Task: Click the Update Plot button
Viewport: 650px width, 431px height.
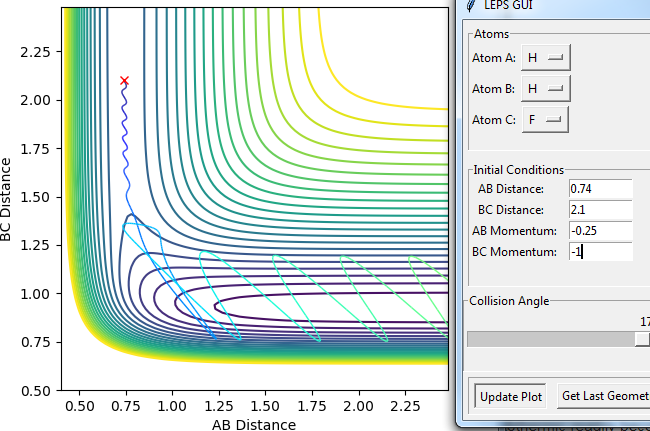Action: [x=511, y=397]
